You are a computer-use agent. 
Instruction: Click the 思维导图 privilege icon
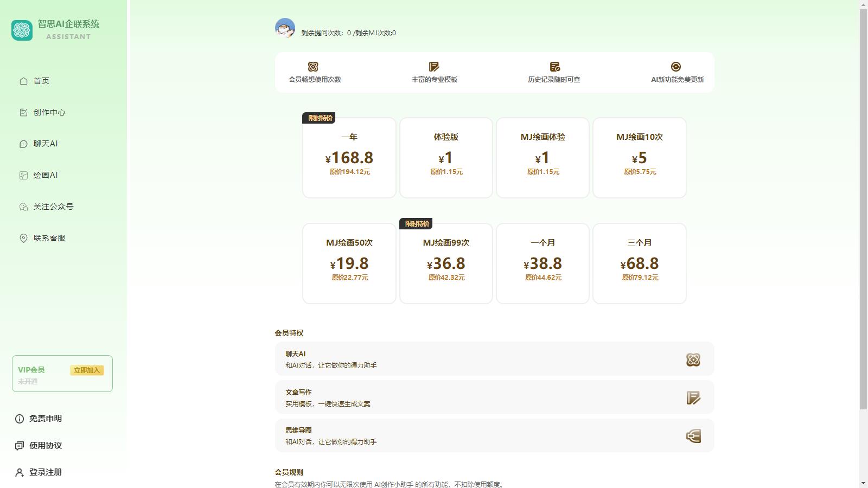tap(693, 436)
